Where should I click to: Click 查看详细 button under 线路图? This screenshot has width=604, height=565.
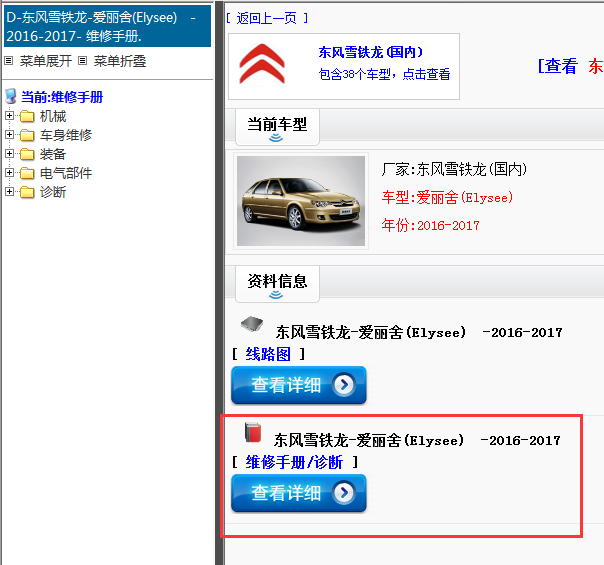click(299, 385)
